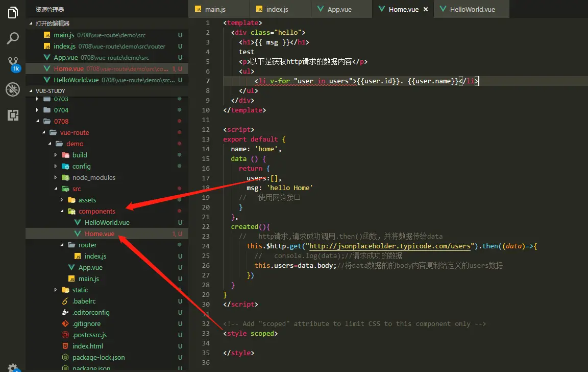This screenshot has width=588, height=372.
Task: Expand the node_modules folder
Action: [x=107, y=177]
